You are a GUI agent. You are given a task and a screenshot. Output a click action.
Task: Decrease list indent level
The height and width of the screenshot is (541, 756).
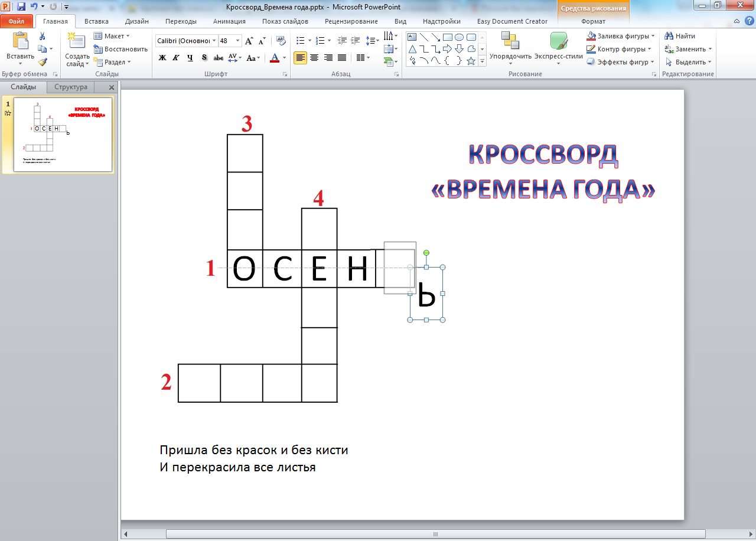click(342, 41)
